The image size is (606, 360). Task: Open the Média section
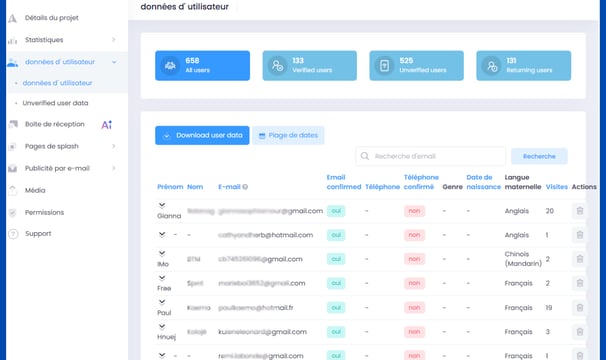[x=35, y=190]
